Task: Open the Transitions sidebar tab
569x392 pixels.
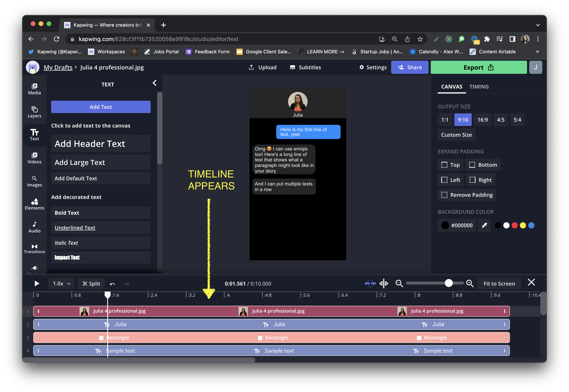Action: tap(34, 249)
